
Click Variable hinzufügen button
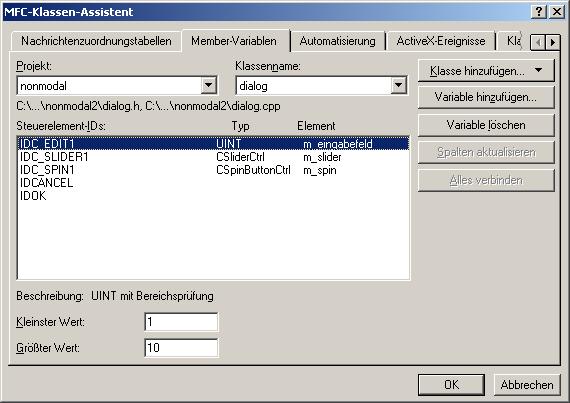[x=486, y=97]
